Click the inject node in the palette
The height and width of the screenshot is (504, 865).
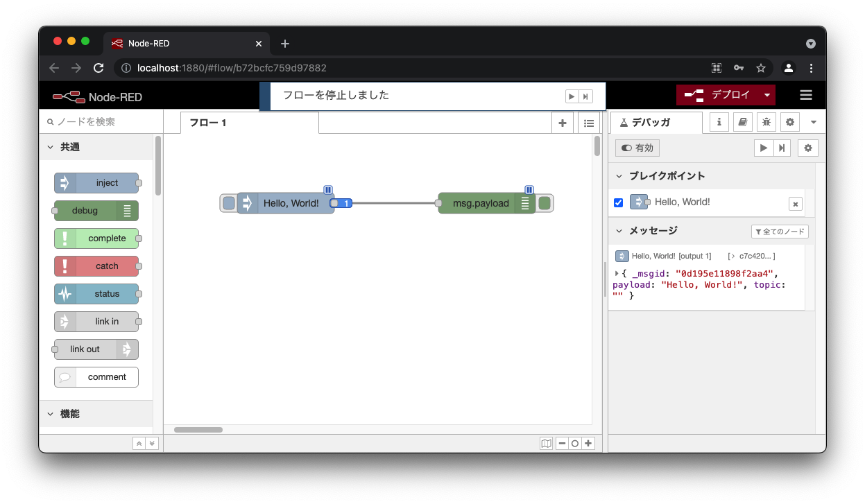pos(96,183)
